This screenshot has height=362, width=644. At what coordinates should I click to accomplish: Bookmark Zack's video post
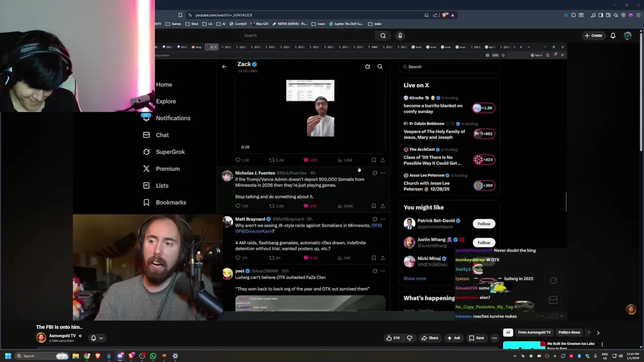tap(373, 160)
